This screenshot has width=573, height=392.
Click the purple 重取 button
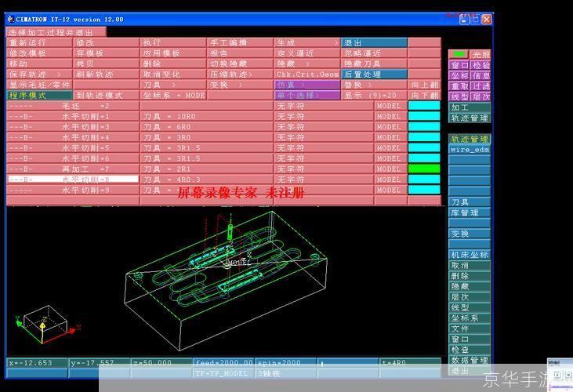[x=459, y=86]
